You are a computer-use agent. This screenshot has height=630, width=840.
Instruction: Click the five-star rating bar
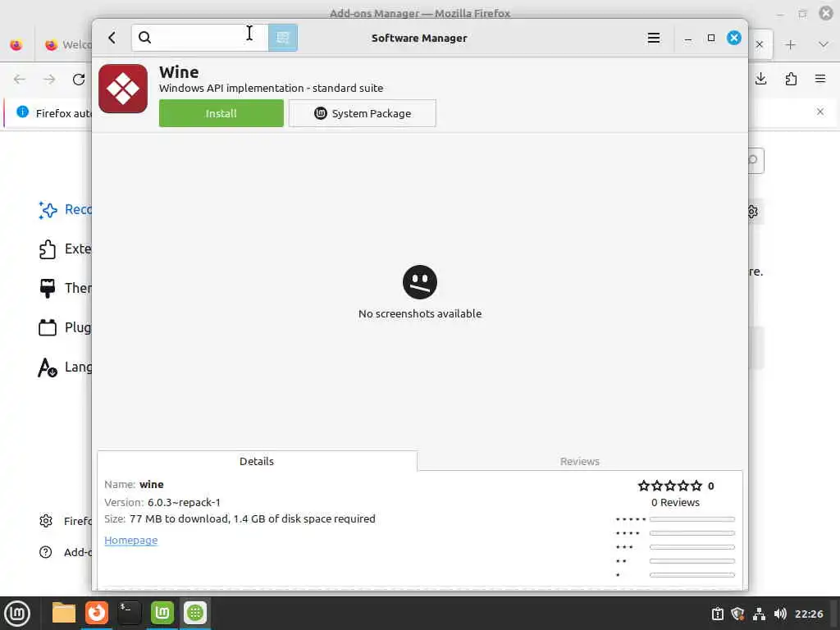(x=692, y=519)
